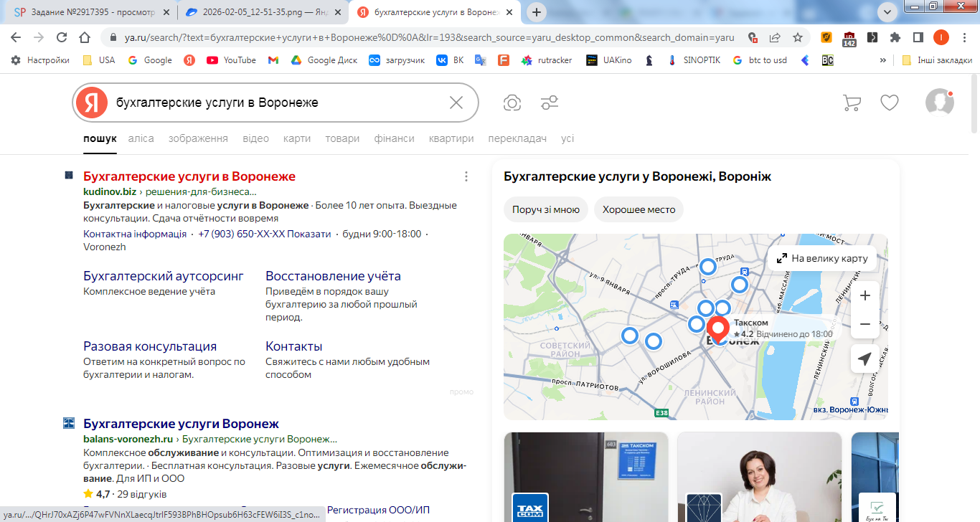Click the extension icon with badge 142
This screenshot has width=980, height=522.
pyautogui.click(x=849, y=39)
